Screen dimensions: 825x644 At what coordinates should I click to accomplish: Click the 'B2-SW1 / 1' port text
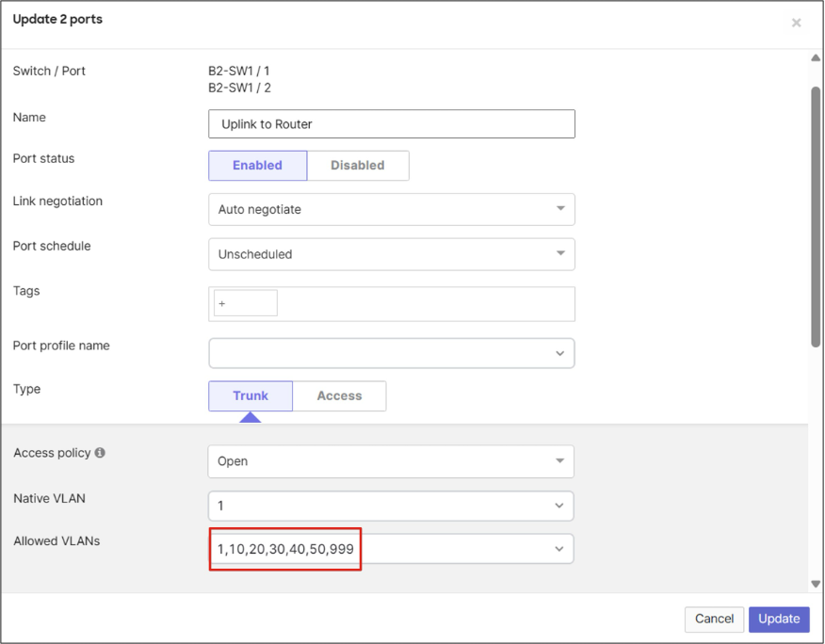coord(239,71)
